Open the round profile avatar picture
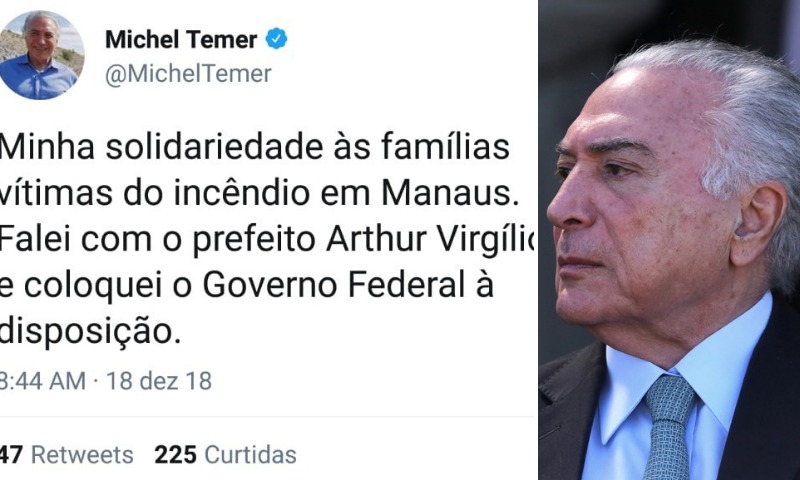800x480 pixels. tap(41, 55)
